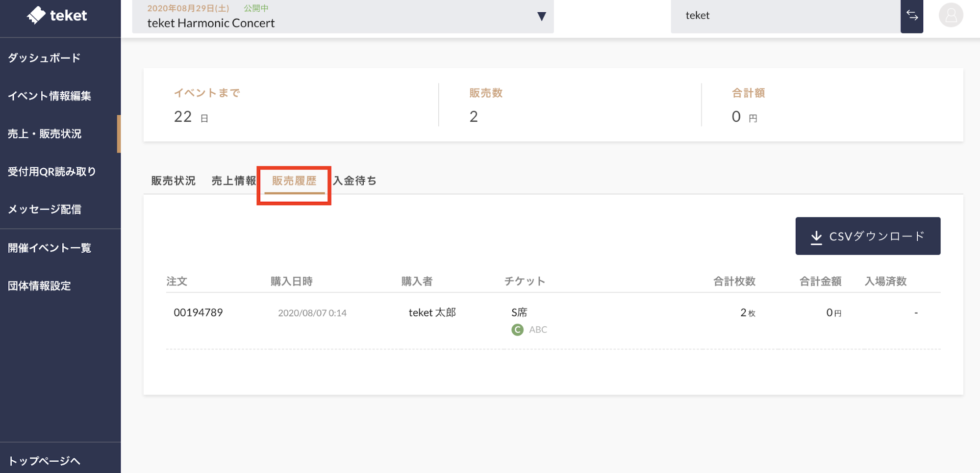Select the 販売履歴 tab
The height and width of the screenshot is (473, 980).
(294, 181)
